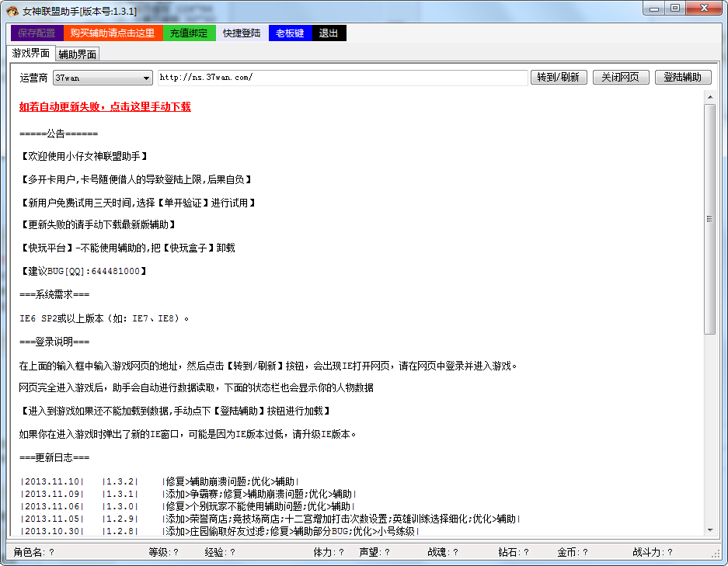
Task: Switch to the 游戏界面 tab
Action: click(31, 53)
